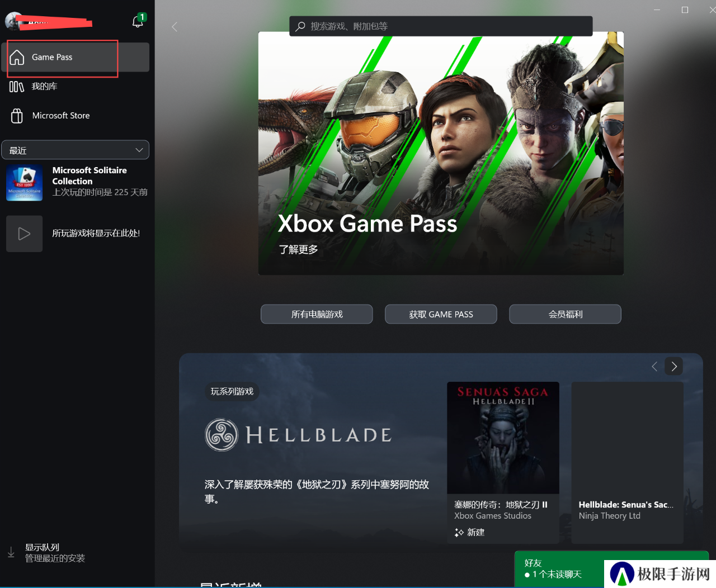The image size is (716, 588).
Task: Click 塞娜的传奇：地狱之刃 II title
Action: pyautogui.click(x=501, y=505)
